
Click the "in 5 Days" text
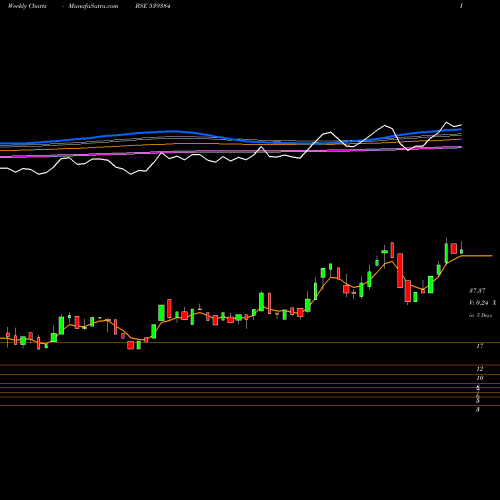click(480, 315)
